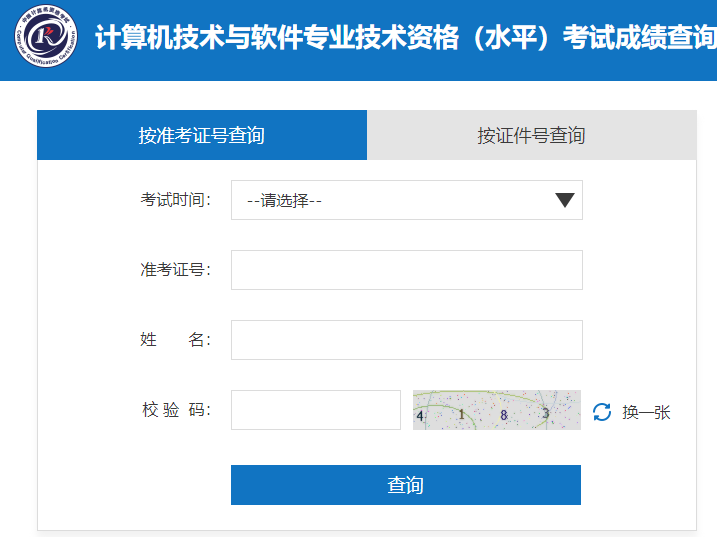Click digit 8 in the captcha
The image size is (717, 537).
click(504, 415)
